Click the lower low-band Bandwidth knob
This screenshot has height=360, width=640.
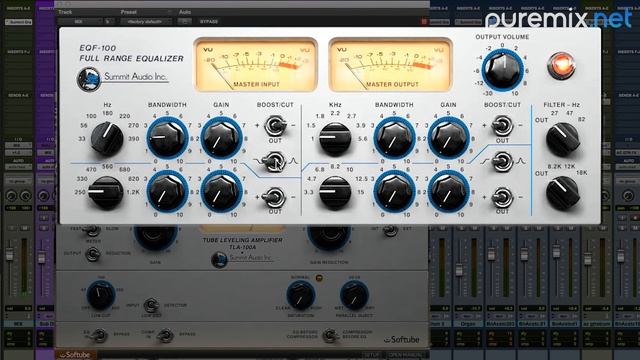pos(167,191)
